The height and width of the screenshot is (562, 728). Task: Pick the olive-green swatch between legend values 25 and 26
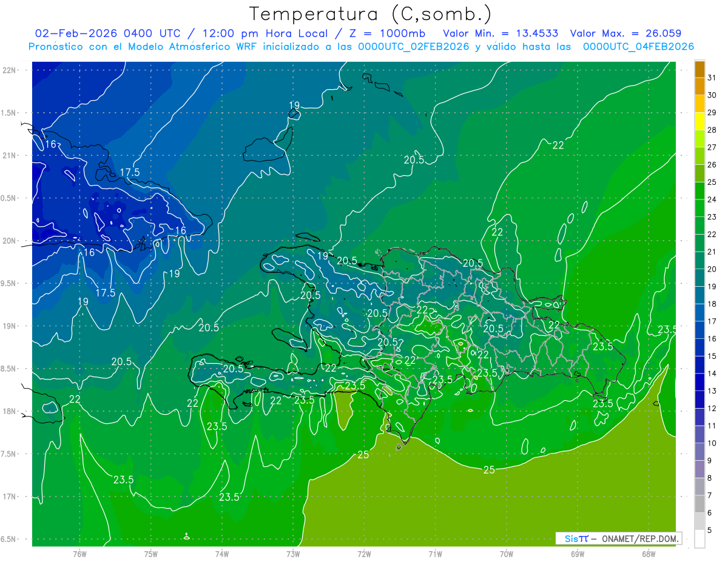[x=699, y=173]
